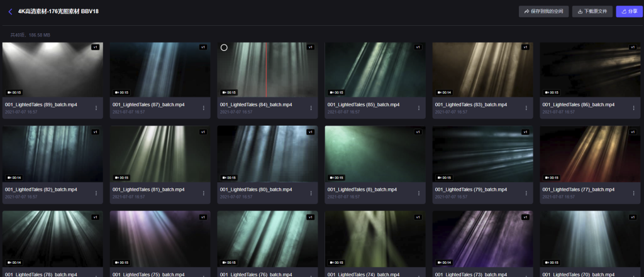This screenshot has width=644, height=277.
Task: Click the back arrow beside the folder title
Action: coord(10,11)
